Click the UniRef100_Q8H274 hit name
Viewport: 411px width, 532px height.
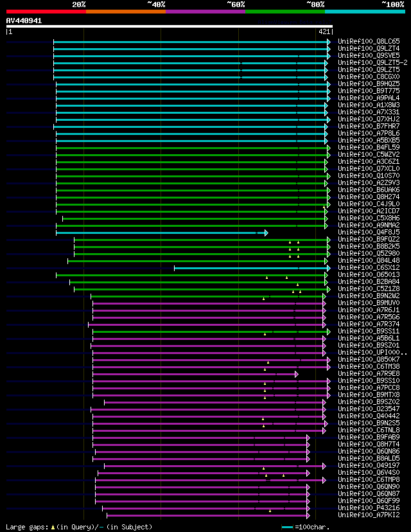coord(369,197)
